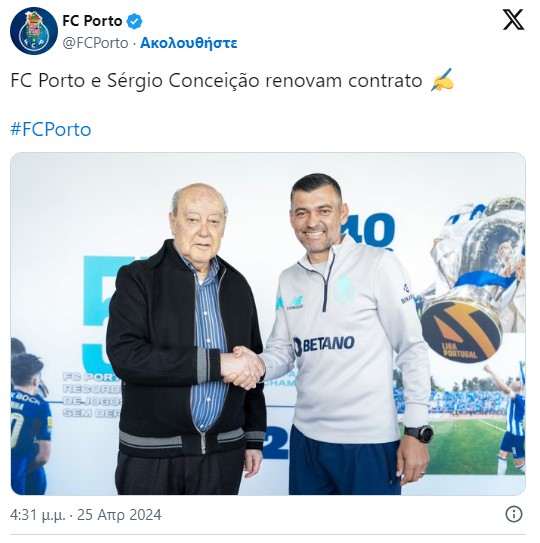
Task: Click the FC Porto display name
Action: 92,21
